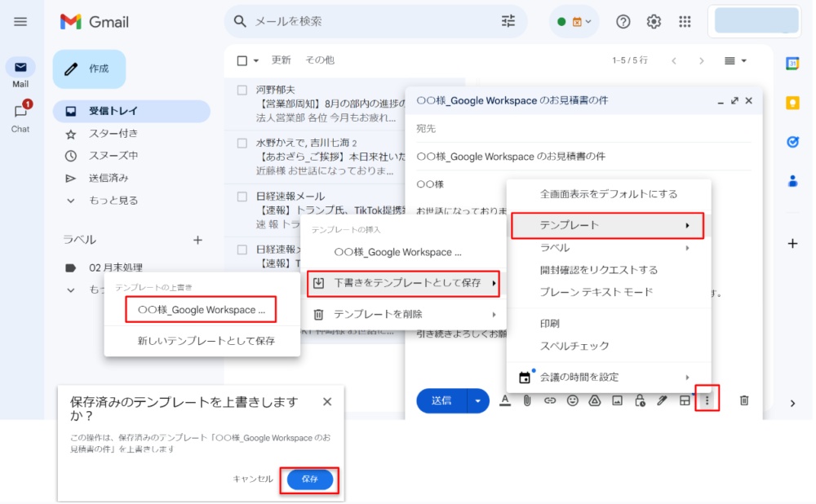Open テンプレートを削除 submenu

click(x=403, y=314)
